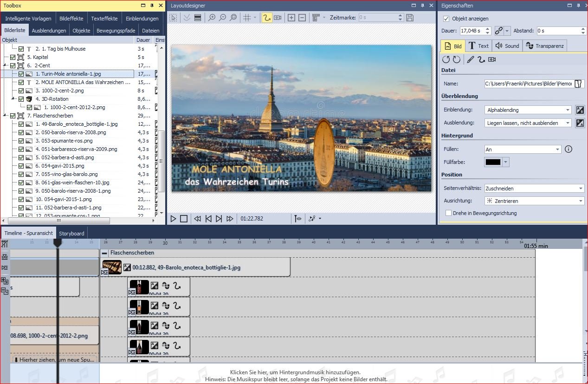Viewport: 588px width, 384px height.
Task: Open the image editor pencil icon
Action: click(x=470, y=59)
